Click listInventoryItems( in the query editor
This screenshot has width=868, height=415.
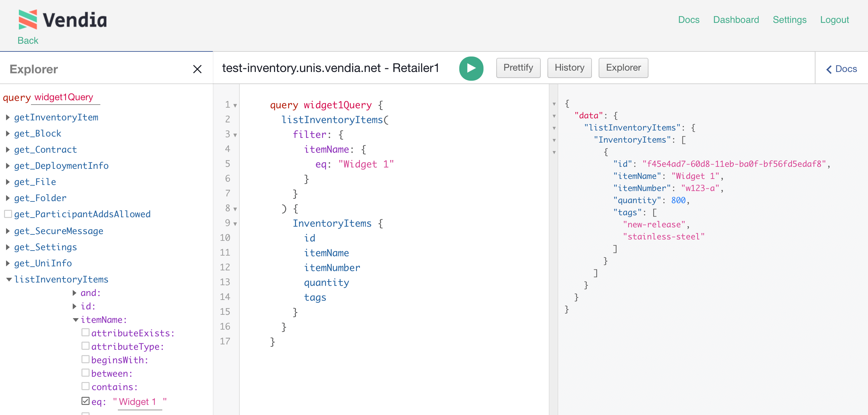[x=335, y=120]
